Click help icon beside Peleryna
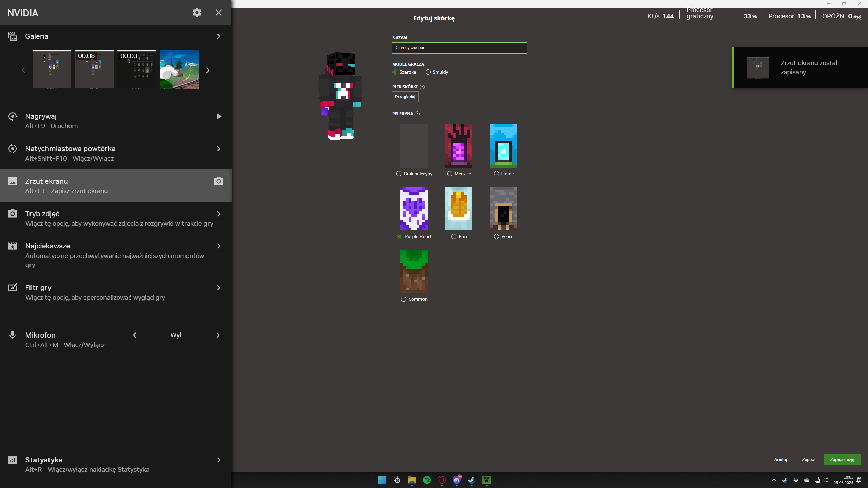Screen dimensions: 868x488 click(417, 114)
